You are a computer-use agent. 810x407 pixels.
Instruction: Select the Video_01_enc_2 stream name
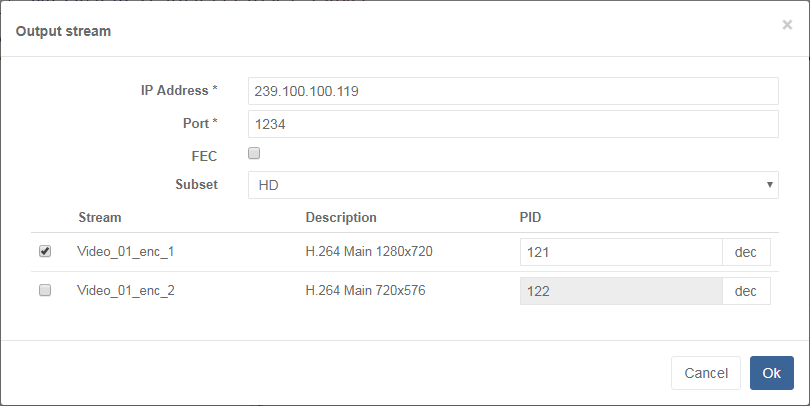[x=126, y=290]
